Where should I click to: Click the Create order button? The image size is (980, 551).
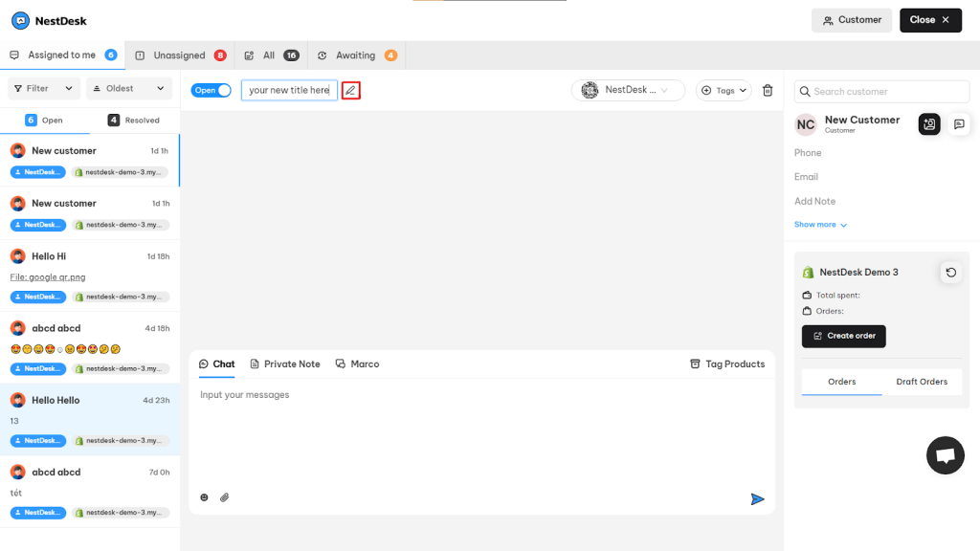pyautogui.click(x=844, y=336)
